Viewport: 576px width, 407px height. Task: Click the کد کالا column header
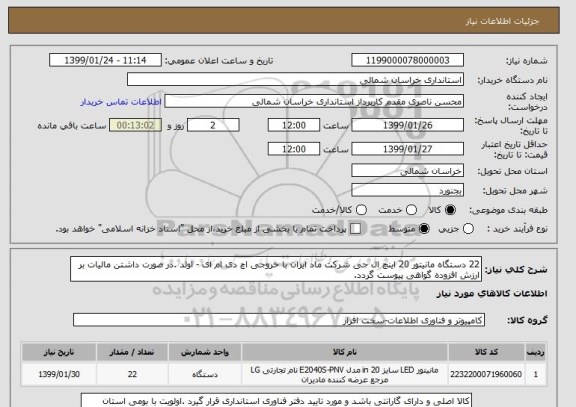click(486, 352)
